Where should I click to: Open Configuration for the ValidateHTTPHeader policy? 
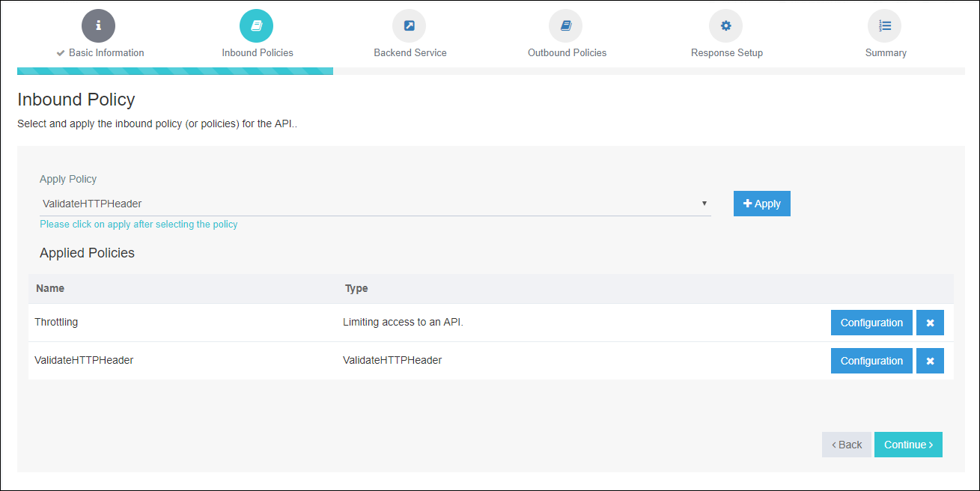tap(871, 360)
